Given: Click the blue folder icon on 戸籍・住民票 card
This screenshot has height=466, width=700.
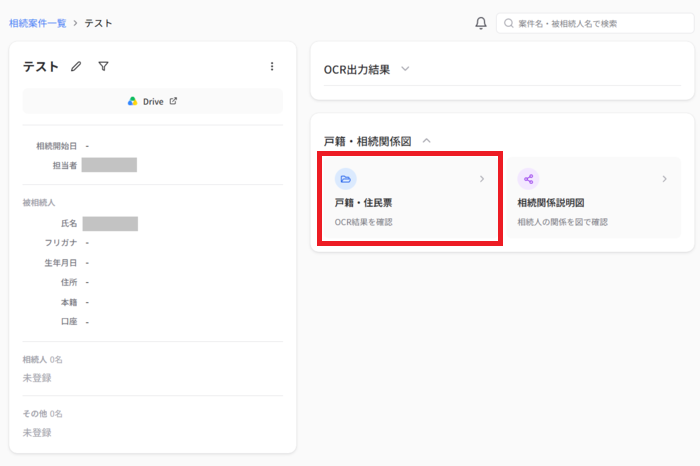Looking at the screenshot, I should click(x=346, y=179).
